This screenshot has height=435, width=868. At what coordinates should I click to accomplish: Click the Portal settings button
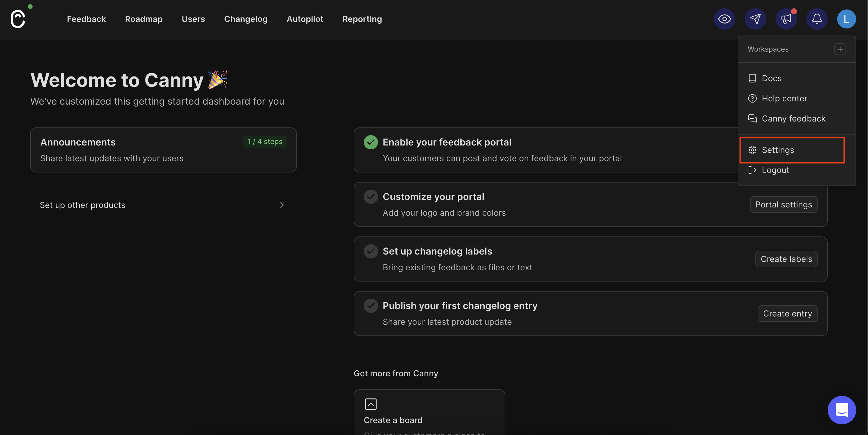pos(784,204)
